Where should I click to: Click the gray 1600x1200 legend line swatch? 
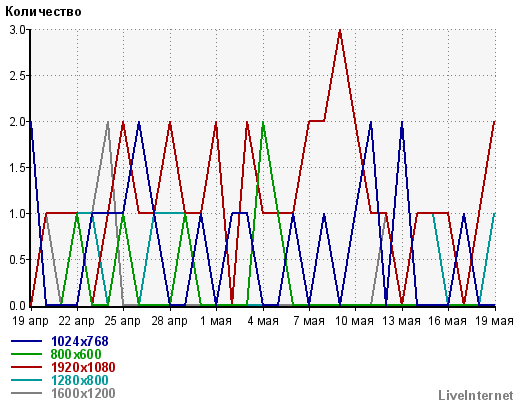(27, 393)
